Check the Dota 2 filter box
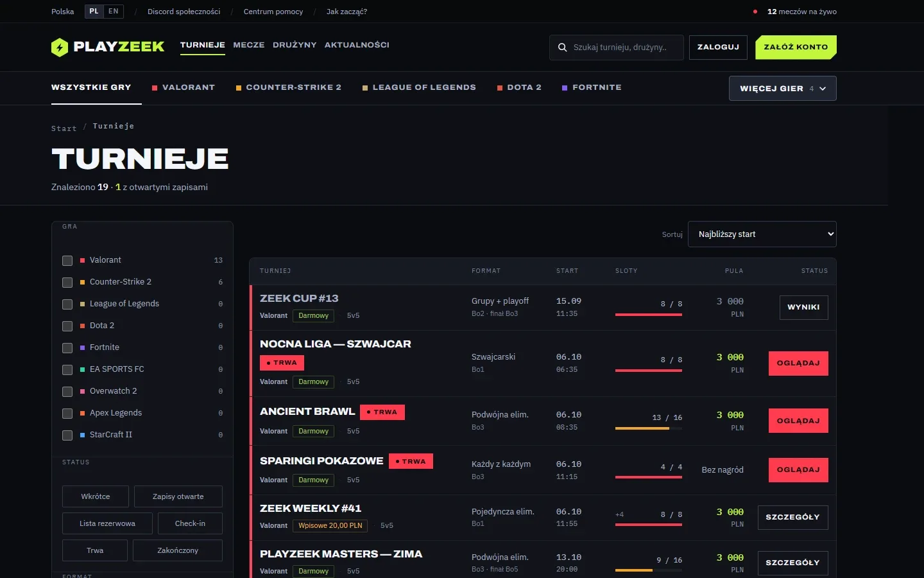924x578 pixels. [67, 326]
